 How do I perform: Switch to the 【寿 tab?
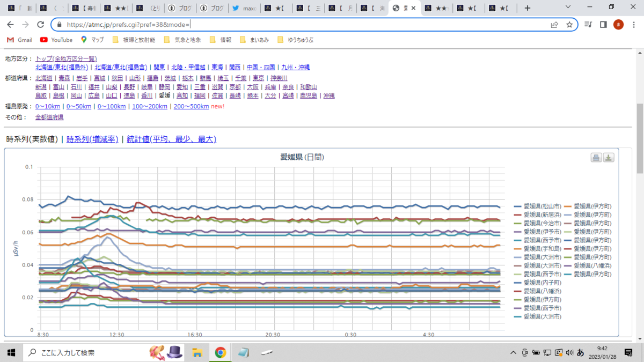84,8
